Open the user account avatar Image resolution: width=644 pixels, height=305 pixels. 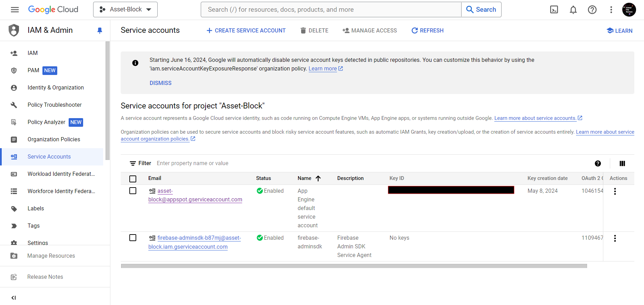click(629, 10)
